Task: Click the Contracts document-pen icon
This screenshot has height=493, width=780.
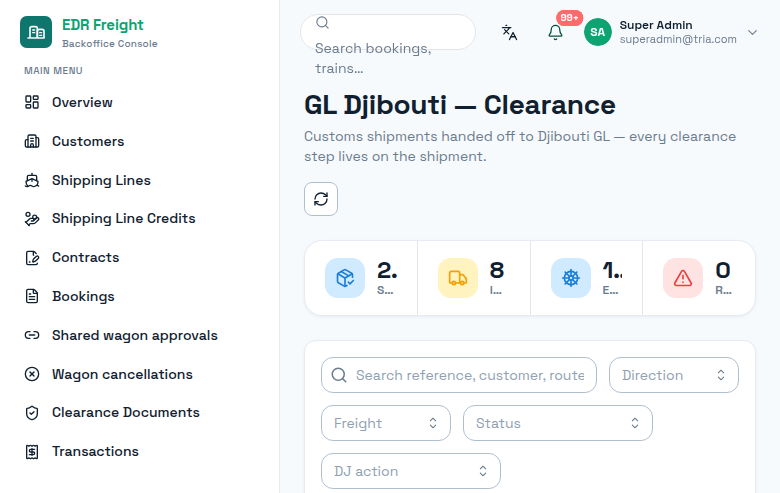Action: (x=32, y=257)
